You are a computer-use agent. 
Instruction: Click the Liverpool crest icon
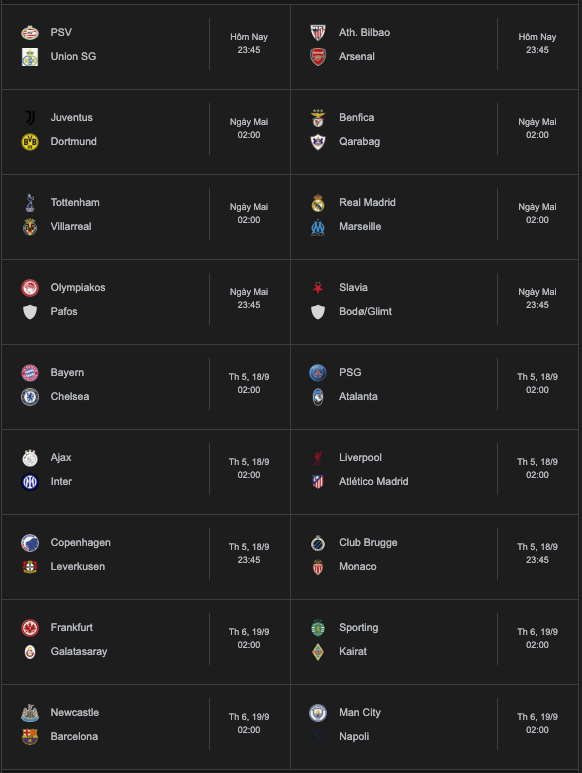coord(318,458)
